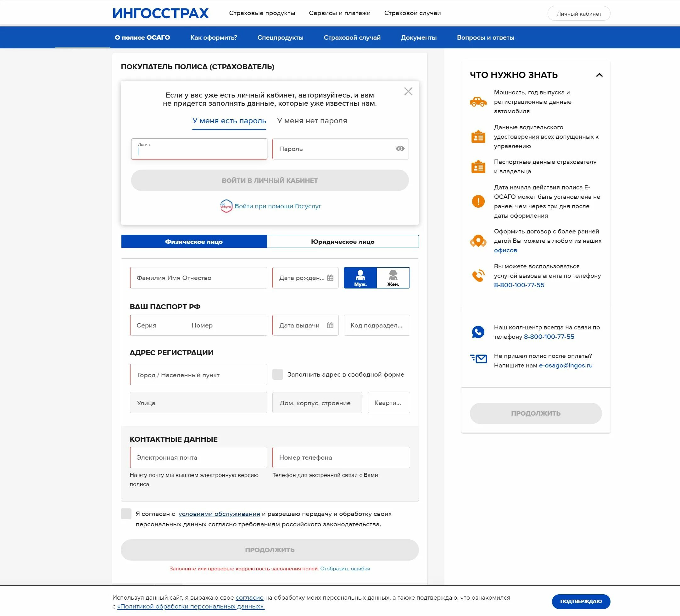
Task: Click the passport Серия Номер field
Action: 198,325
